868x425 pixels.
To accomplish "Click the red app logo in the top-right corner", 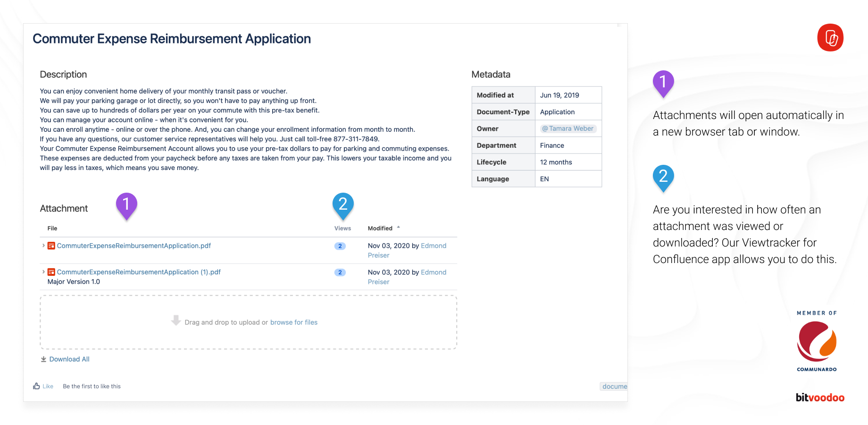I will pos(830,38).
